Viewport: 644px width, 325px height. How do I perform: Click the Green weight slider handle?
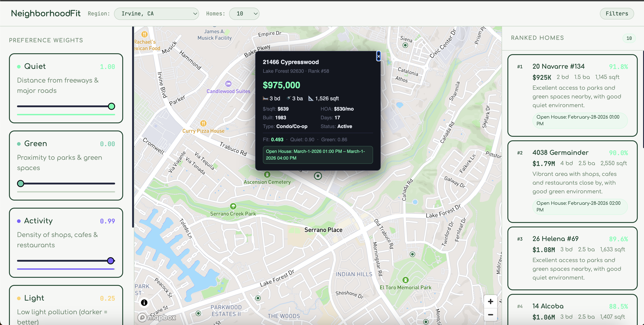(21, 184)
